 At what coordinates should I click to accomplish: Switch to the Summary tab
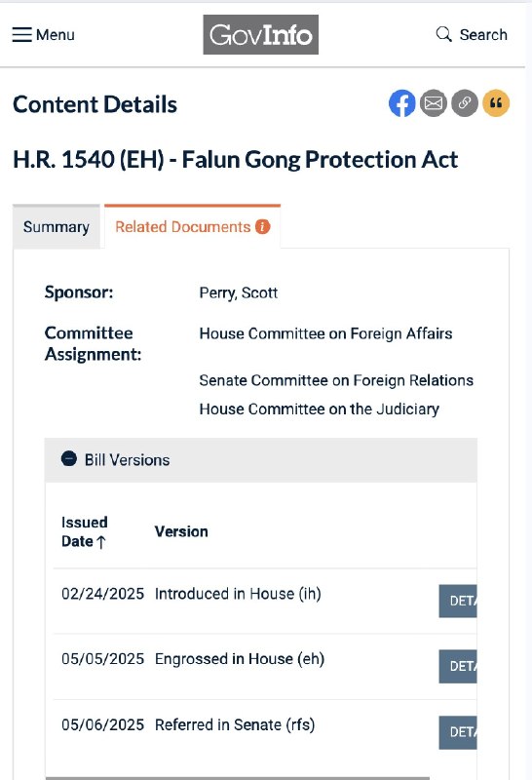(x=57, y=227)
